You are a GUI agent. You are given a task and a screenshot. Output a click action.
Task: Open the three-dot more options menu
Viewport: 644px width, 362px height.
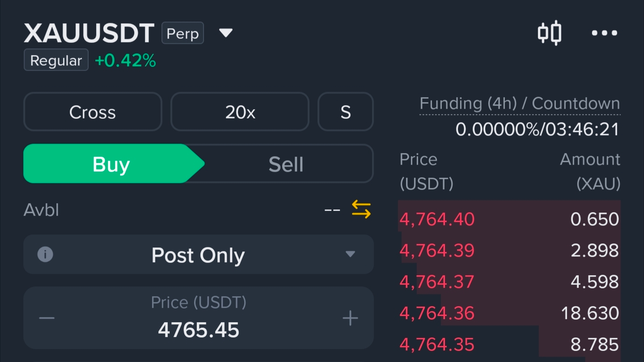click(604, 33)
